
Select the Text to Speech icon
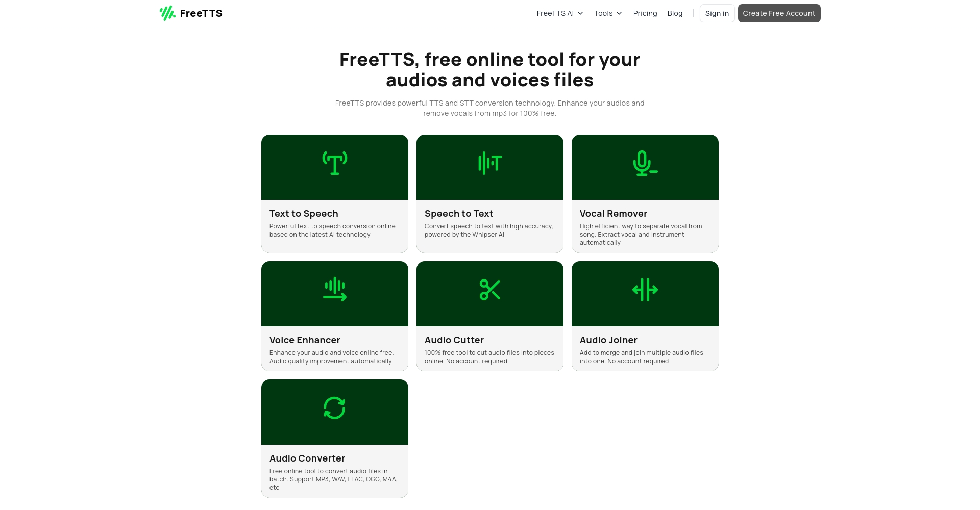point(335,164)
